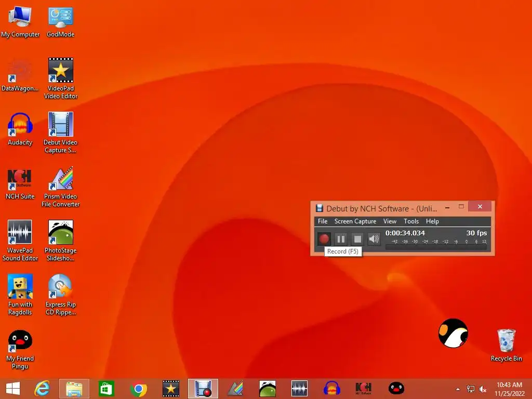Launch Internet Explorer from the taskbar

[42, 389]
